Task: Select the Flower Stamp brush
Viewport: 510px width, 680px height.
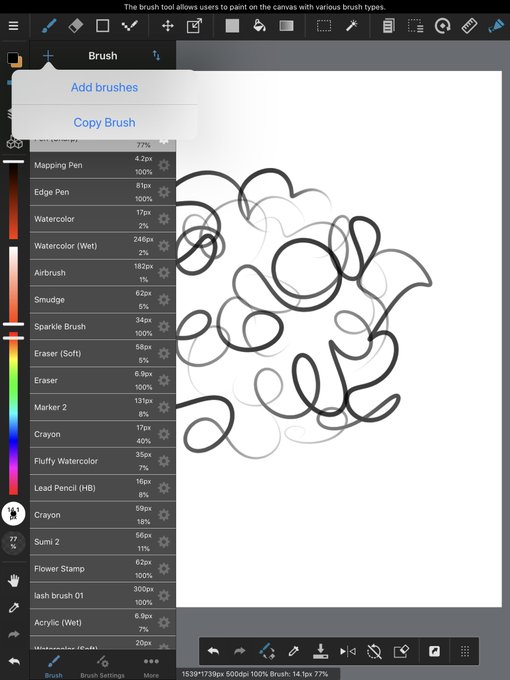Action: [x=103, y=569]
